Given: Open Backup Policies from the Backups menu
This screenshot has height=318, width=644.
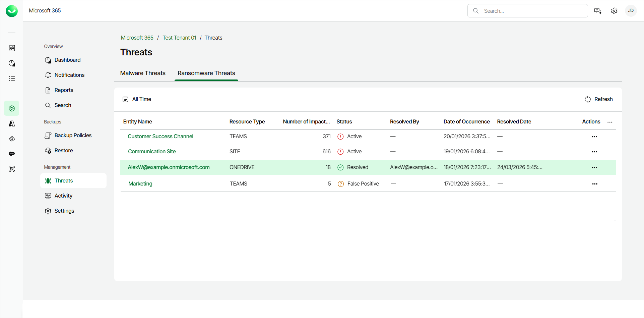Looking at the screenshot, I should (73, 135).
